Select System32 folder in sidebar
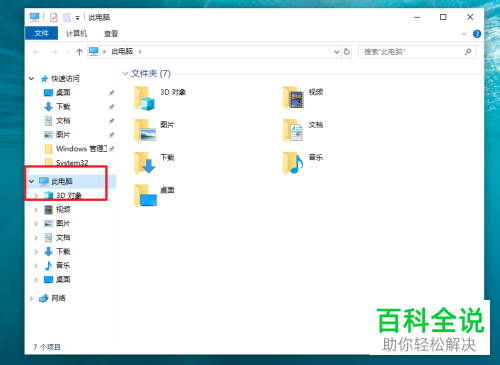 pyautogui.click(x=72, y=163)
